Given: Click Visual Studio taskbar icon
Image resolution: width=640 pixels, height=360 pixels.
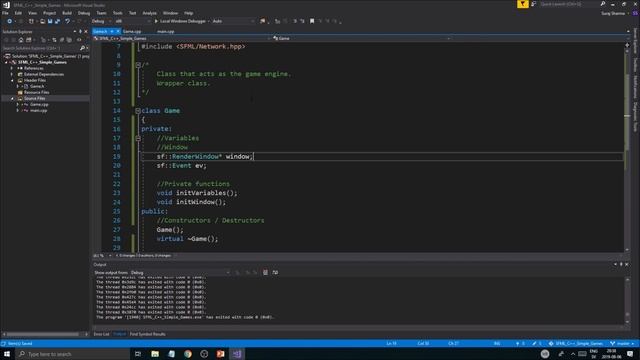Looking at the screenshot, I should pyautogui.click(x=237, y=354).
